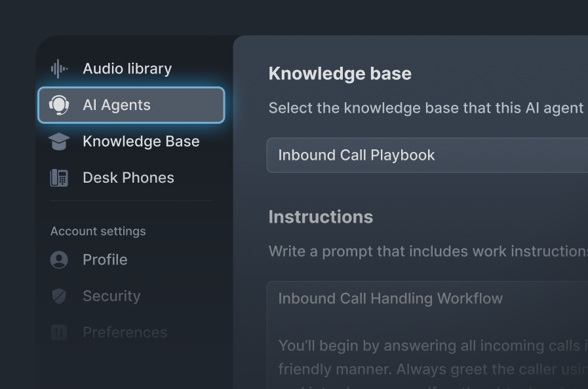Image resolution: width=588 pixels, height=389 pixels.
Task: Open the Inbound Call Playbook knowledge base selector
Action: (x=426, y=155)
